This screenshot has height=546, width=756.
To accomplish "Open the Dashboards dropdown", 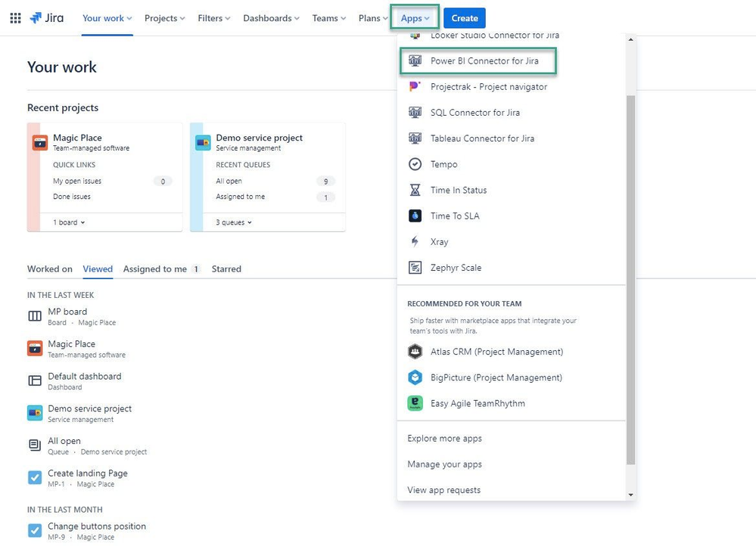I will point(271,18).
